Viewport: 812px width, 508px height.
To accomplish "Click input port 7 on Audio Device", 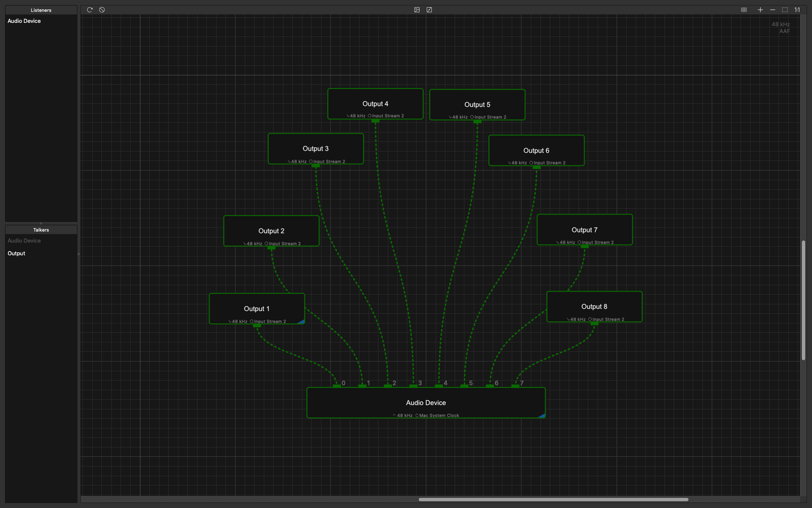I will (x=515, y=386).
